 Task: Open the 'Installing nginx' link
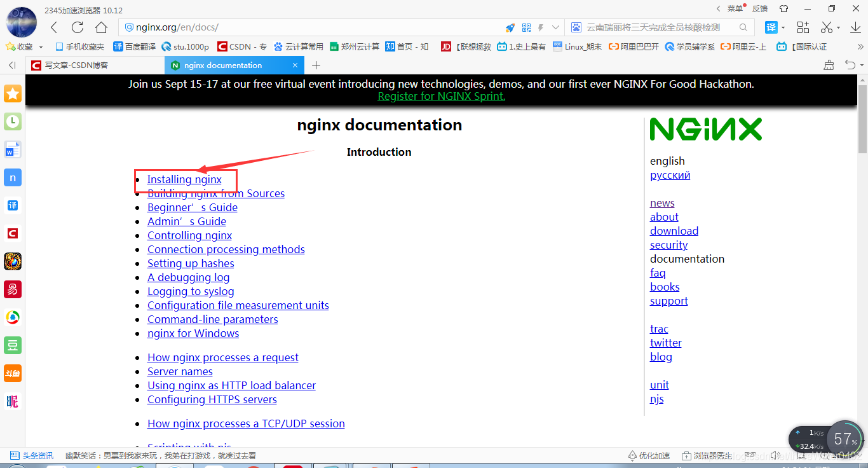[184, 179]
